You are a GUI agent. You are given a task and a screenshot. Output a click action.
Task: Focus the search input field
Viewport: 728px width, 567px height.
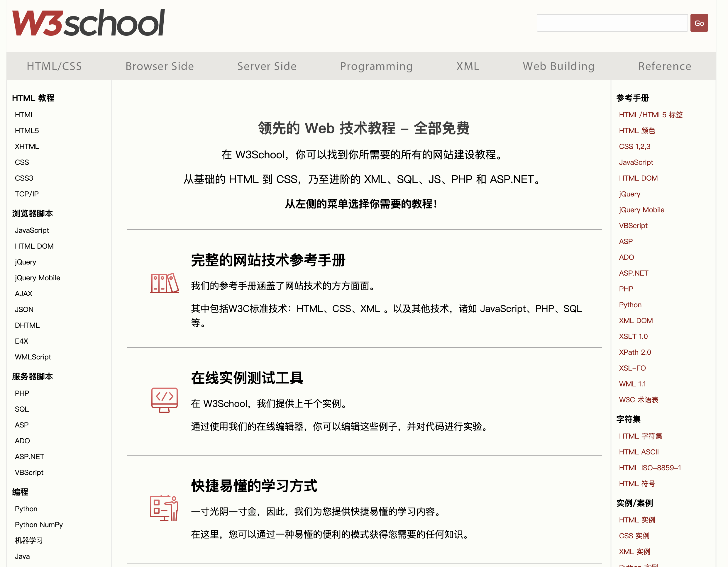click(x=612, y=23)
